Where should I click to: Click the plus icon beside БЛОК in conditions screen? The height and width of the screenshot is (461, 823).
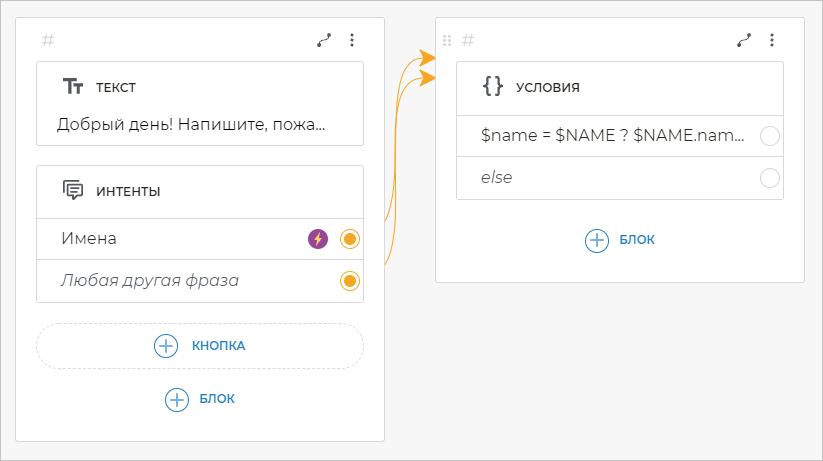coord(597,241)
